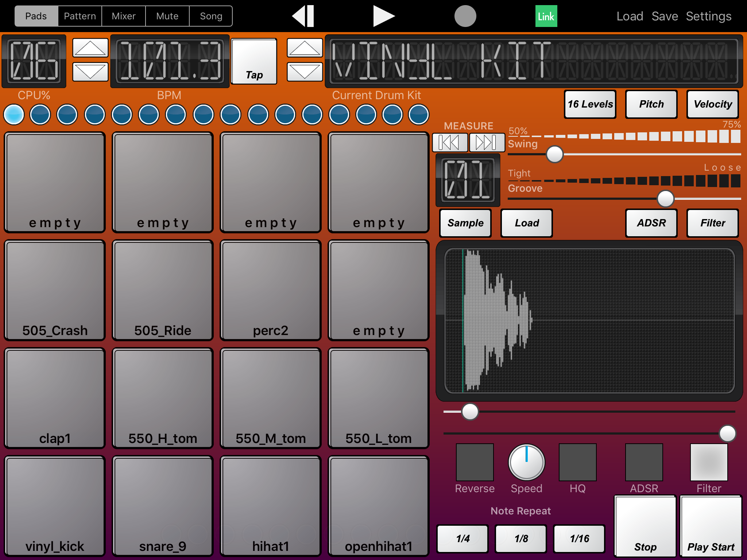The image size is (747, 560).
Task: Switch to the Pattern tab
Action: pos(80,16)
